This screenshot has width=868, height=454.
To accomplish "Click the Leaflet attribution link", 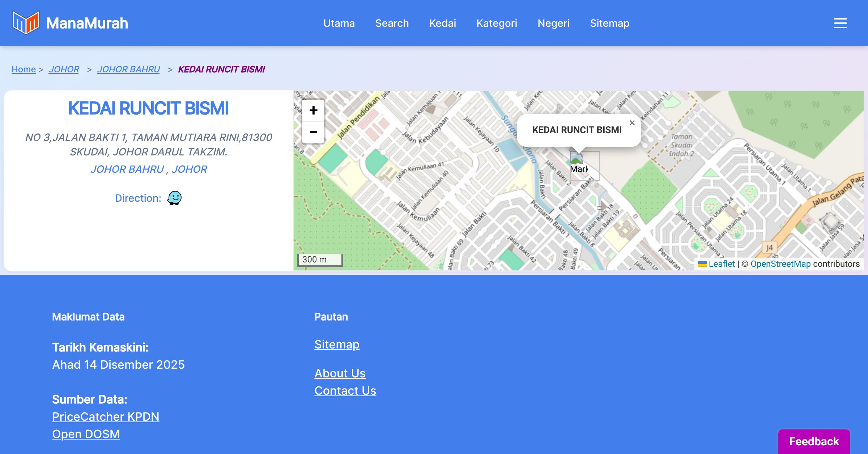I will tap(722, 264).
